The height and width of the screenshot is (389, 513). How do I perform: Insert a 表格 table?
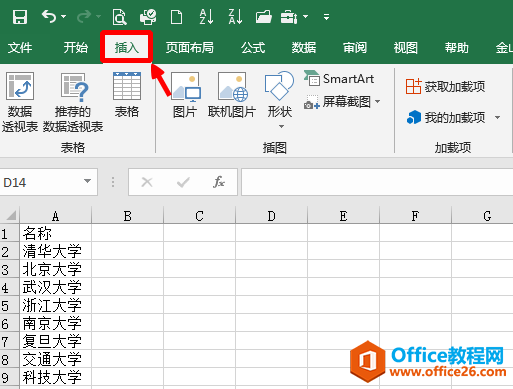[127, 95]
